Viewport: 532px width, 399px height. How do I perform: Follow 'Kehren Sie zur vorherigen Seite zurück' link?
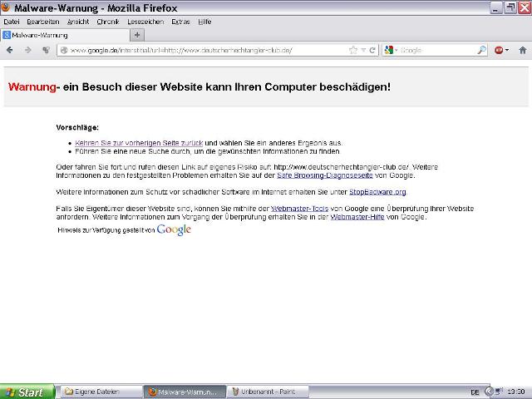[139, 143]
